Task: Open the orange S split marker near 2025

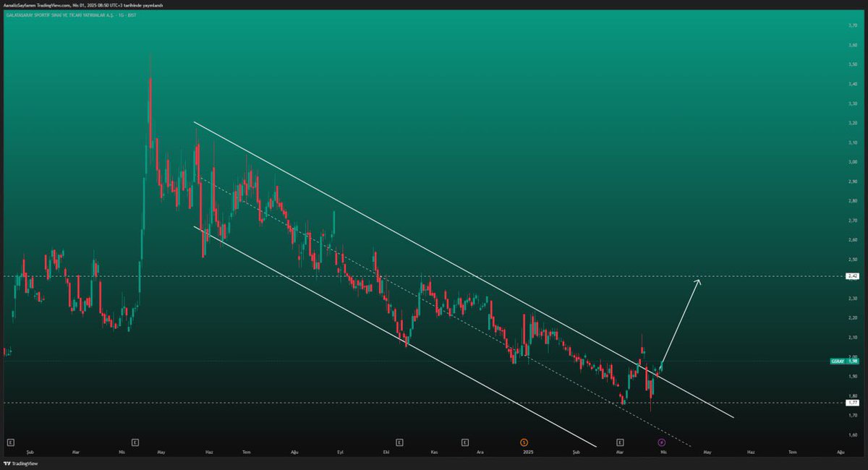Action: pyautogui.click(x=524, y=441)
